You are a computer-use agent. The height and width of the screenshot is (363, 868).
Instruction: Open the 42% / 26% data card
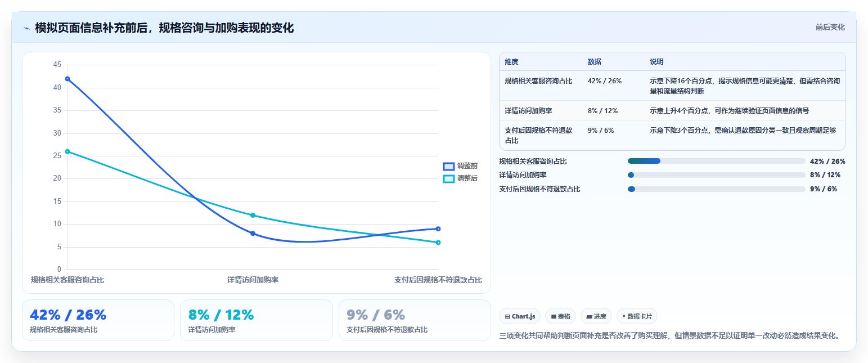[98, 320]
